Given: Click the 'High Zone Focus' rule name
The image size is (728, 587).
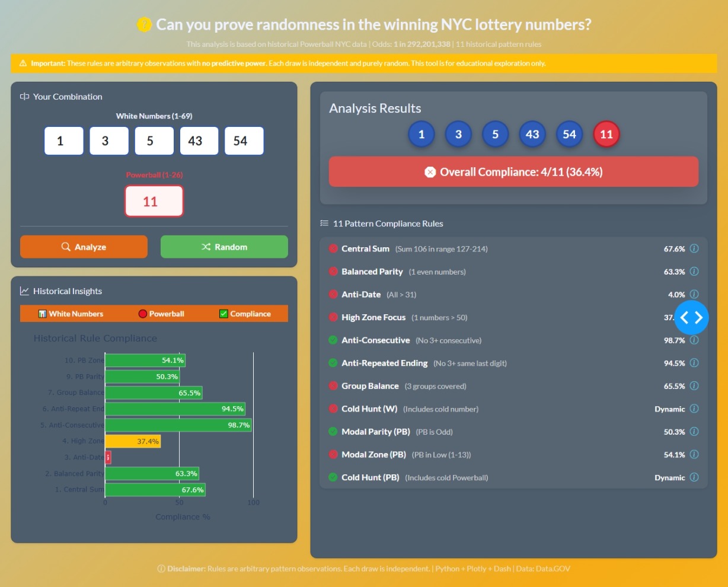Looking at the screenshot, I should click(x=373, y=317).
